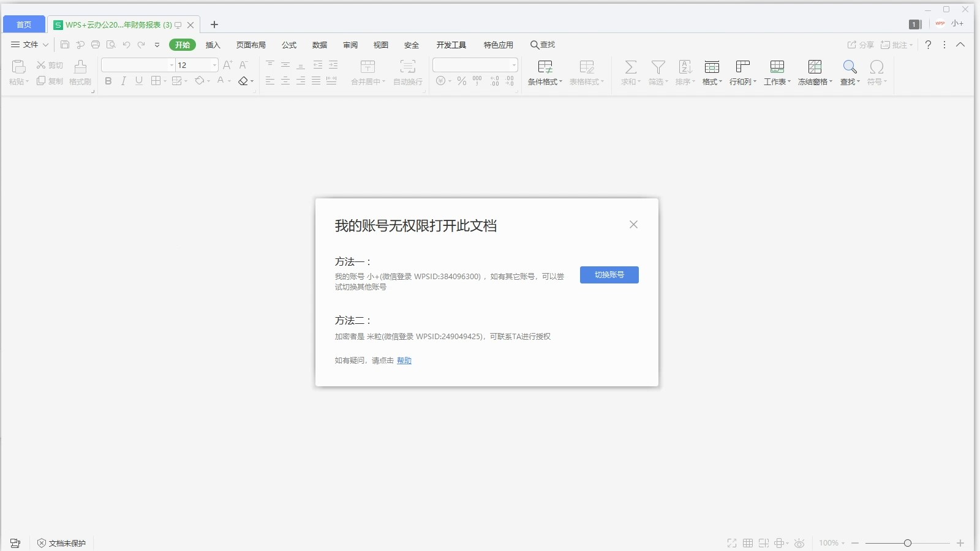Click the Paste clipboard icon
Image resolution: width=980 pixels, height=551 pixels.
coord(18,67)
